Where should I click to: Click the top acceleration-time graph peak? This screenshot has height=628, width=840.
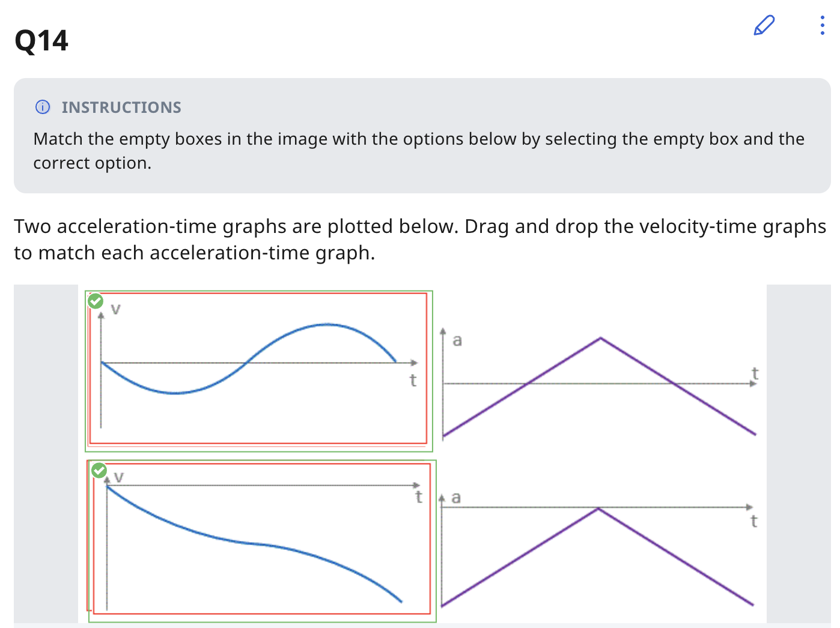(x=600, y=339)
